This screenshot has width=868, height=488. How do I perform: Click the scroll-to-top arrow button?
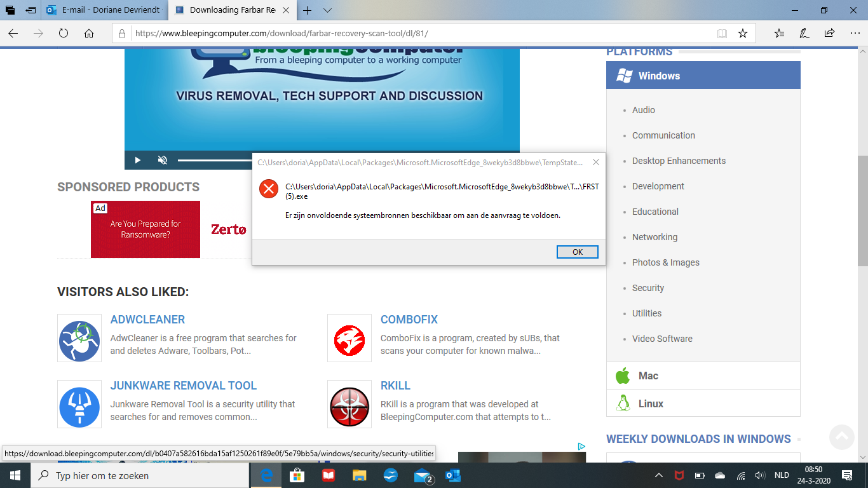pos(841,437)
